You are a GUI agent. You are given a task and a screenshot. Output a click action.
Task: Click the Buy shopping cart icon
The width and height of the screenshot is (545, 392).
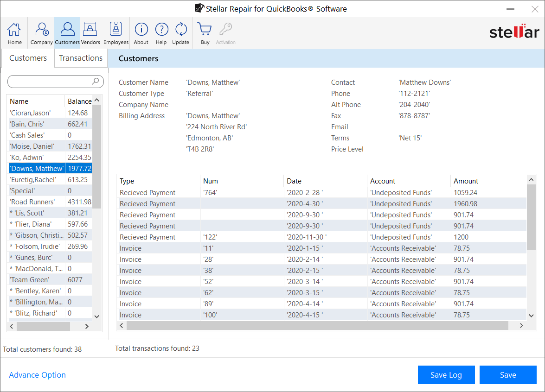pos(205,33)
